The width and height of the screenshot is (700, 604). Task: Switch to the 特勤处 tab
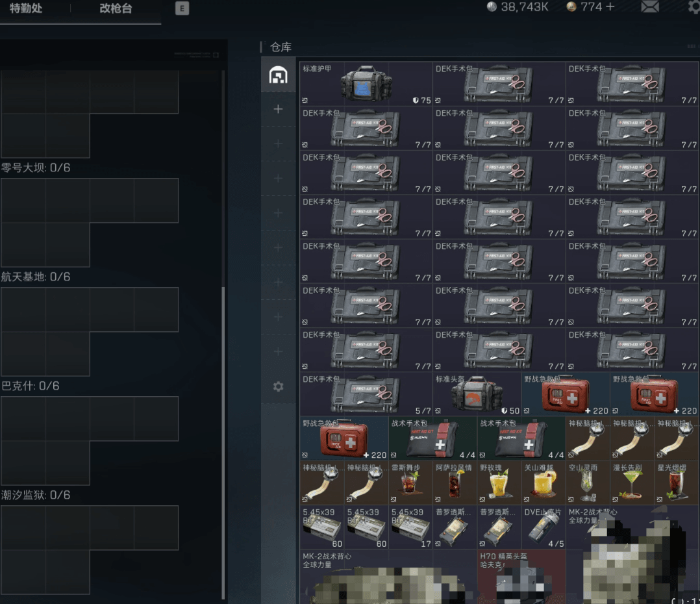pos(26,9)
